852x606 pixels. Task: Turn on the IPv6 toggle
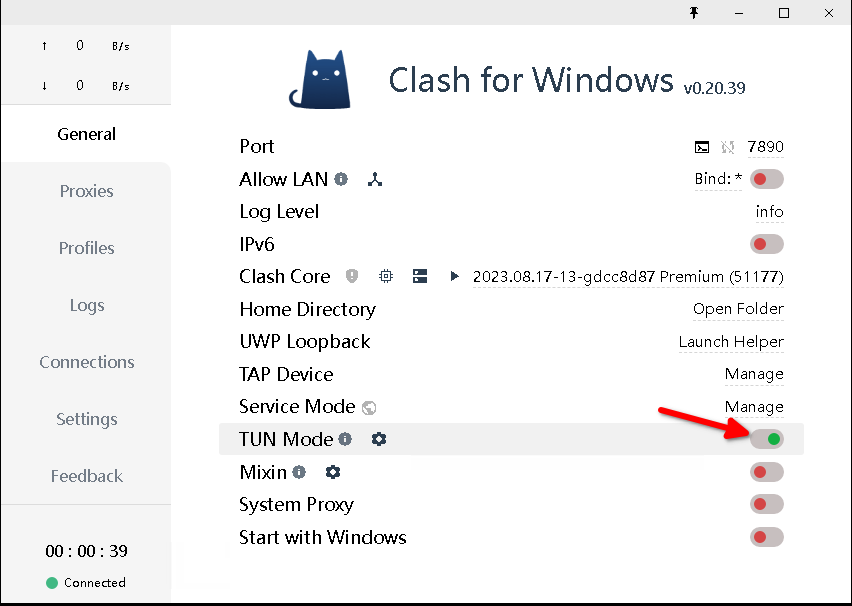point(767,244)
